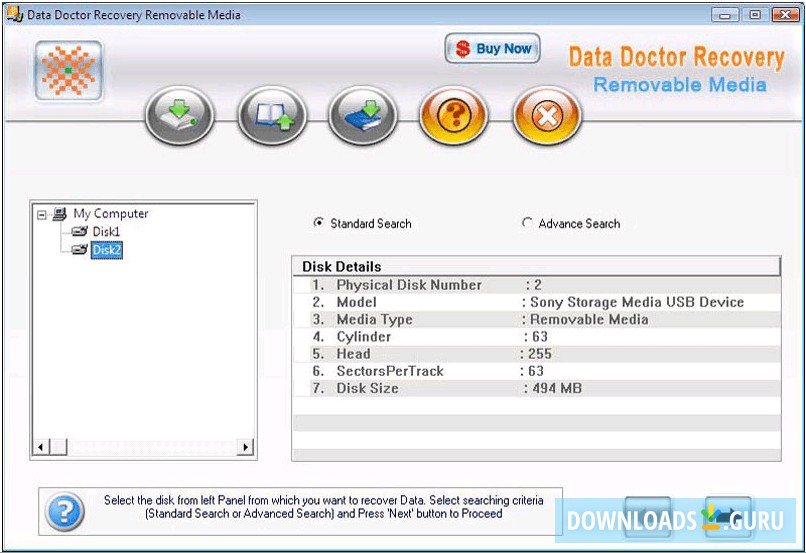The image size is (806, 553).
Task: Click the tree panel scroll left arrow
Action: [41, 447]
